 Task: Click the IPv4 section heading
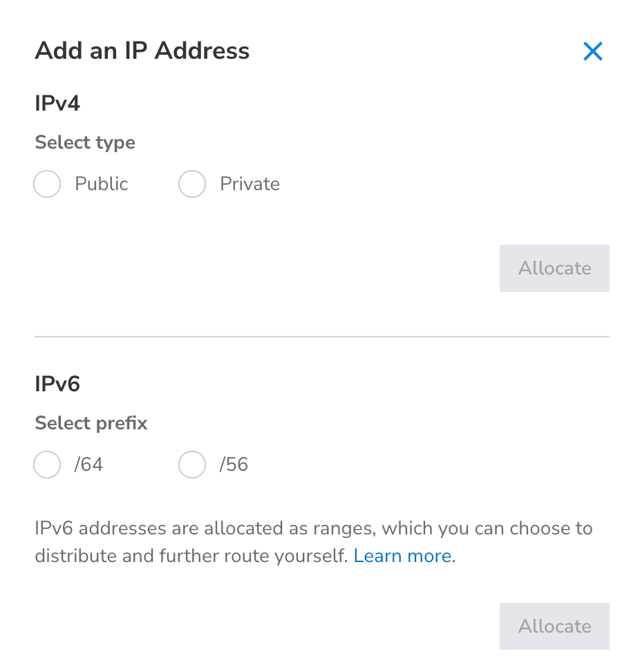(57, 104)
